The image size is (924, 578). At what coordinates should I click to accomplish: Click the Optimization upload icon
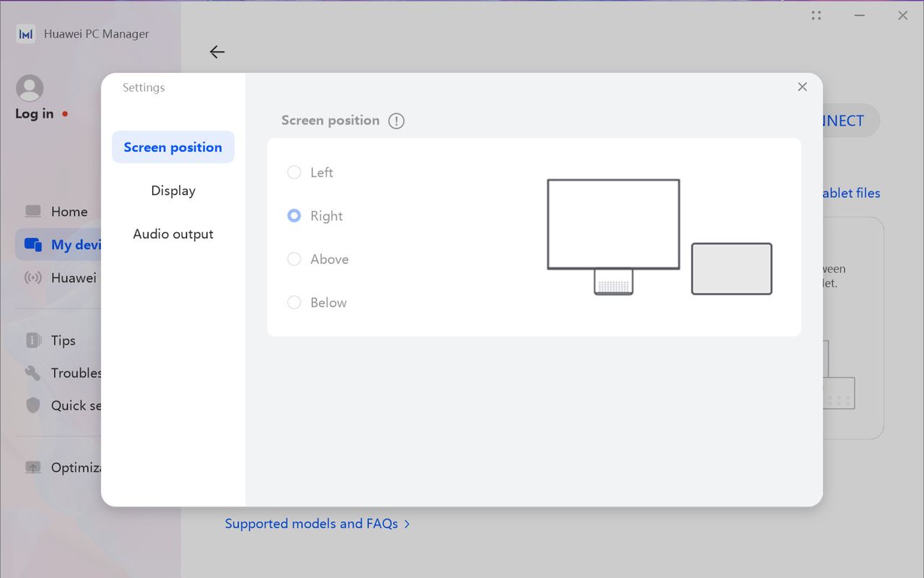pos(33,467)
